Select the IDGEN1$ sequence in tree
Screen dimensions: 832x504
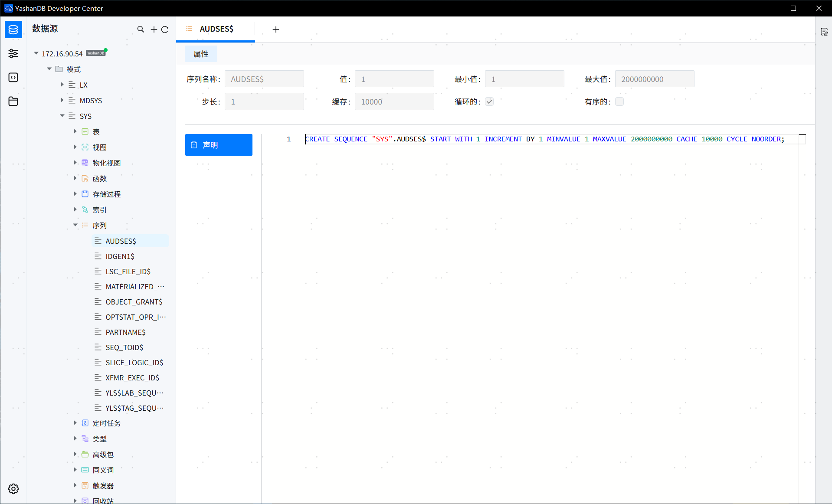pos(120,256)
